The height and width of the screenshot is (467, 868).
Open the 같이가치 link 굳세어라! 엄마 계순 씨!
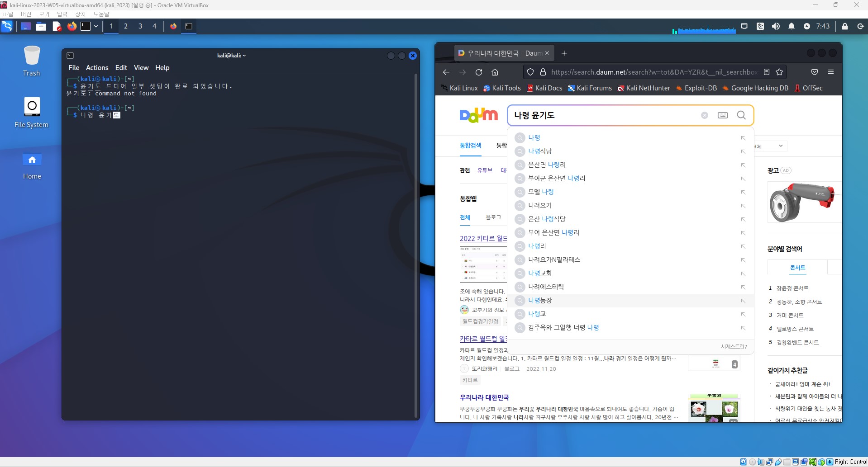(x=802, y=384)
